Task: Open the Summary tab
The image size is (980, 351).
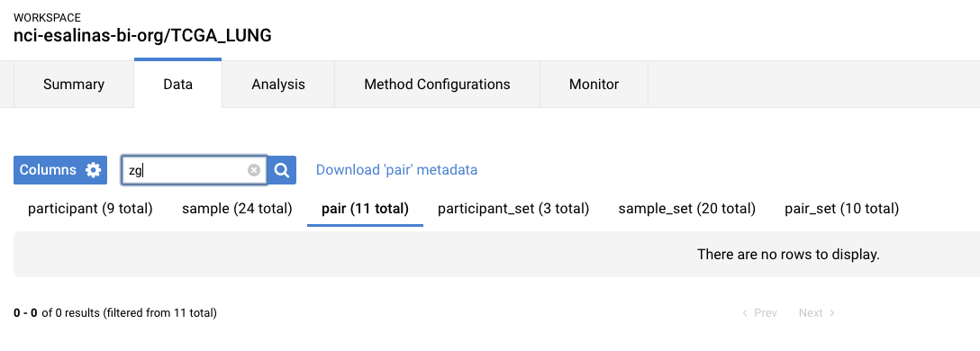Action: pos(74,85)
